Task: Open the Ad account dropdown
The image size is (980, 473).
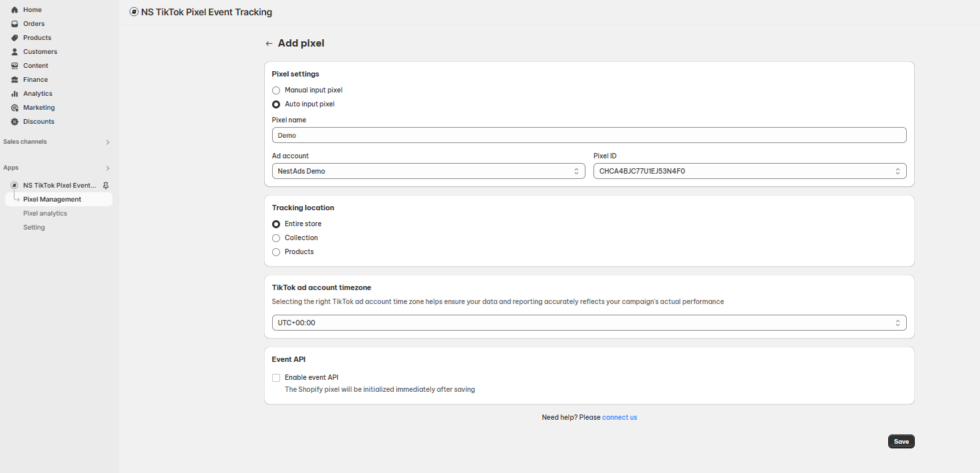Action: coord(428,171)
